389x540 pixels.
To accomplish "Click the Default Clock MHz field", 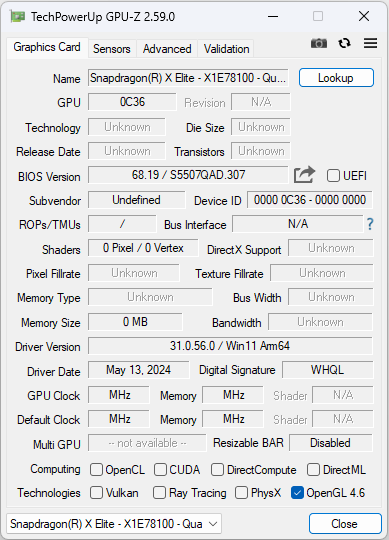I will (119, 419).
